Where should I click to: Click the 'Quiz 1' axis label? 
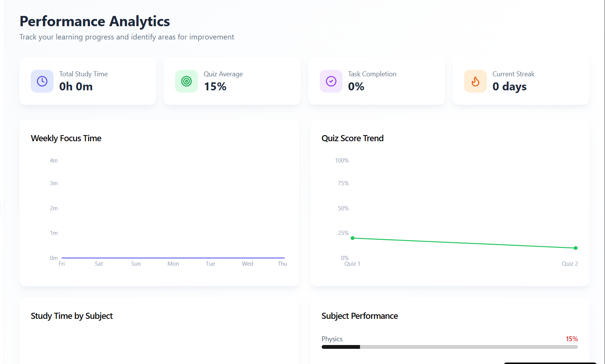tap(352, 264)
